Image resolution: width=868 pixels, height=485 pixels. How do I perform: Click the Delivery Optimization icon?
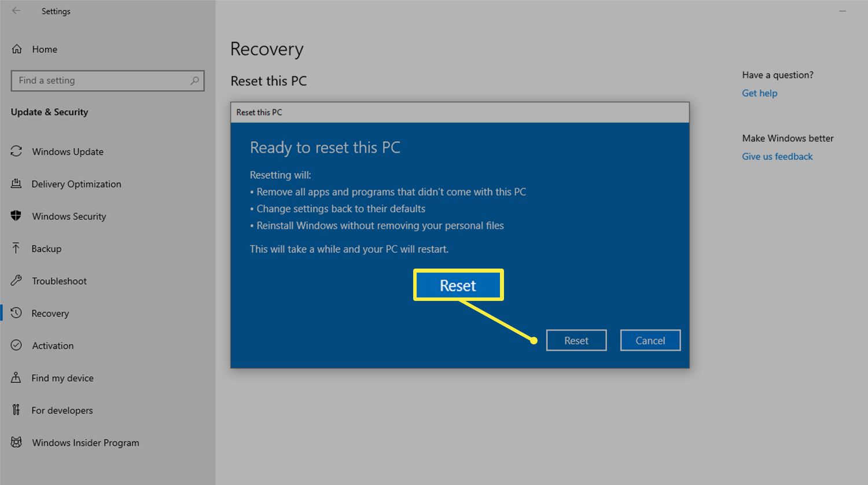point(16,183)
